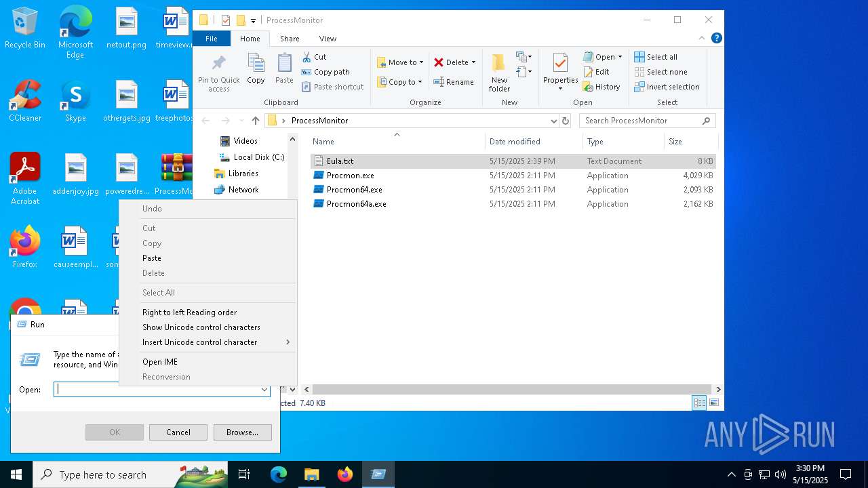Click the Task View taskbar icon
This screenshot has width=868, height=488.
pyautogui.click(x=244, y=474)
